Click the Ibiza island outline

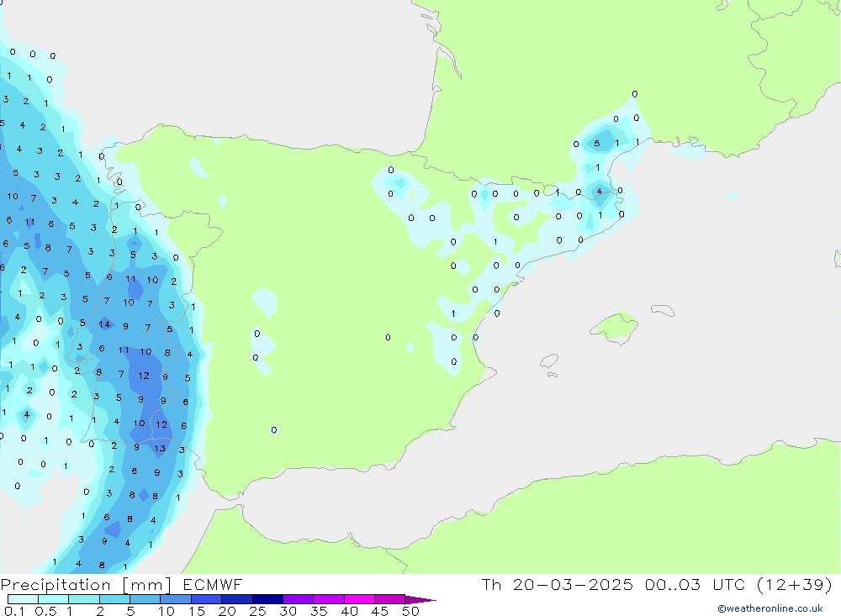[548, 361]
